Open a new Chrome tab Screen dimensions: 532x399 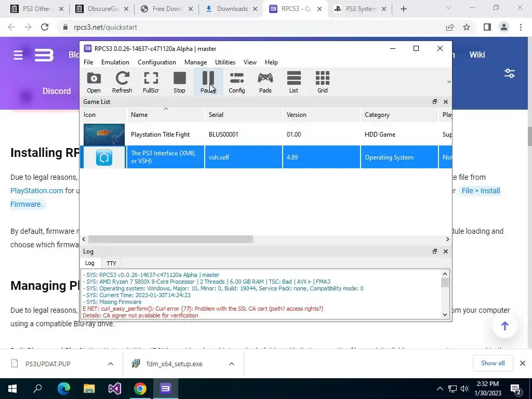403,9
